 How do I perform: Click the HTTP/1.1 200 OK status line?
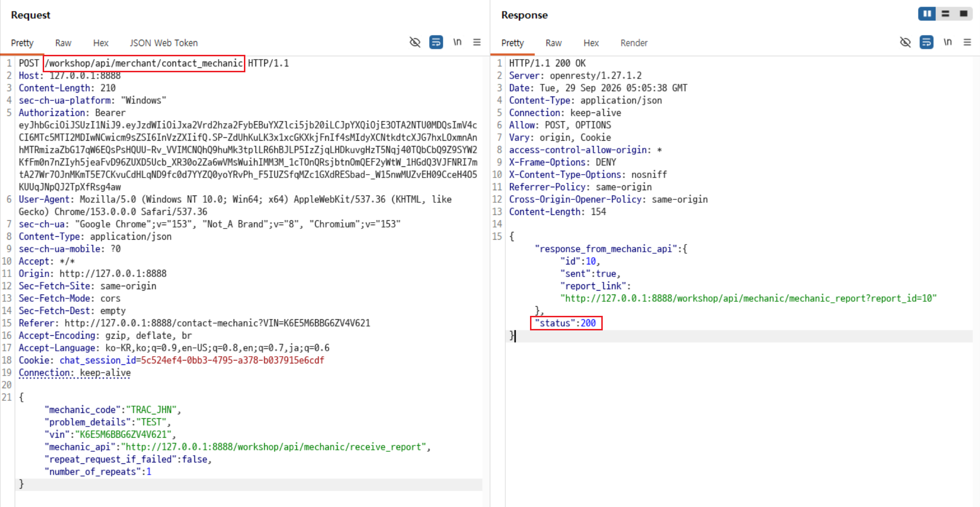point(547,64)
